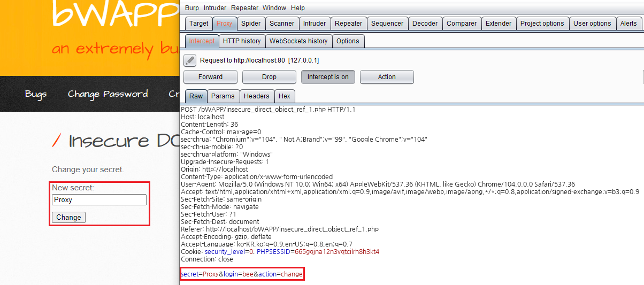
Task: Click the Change button in bWAPP
Action: [x=68, y=217]
